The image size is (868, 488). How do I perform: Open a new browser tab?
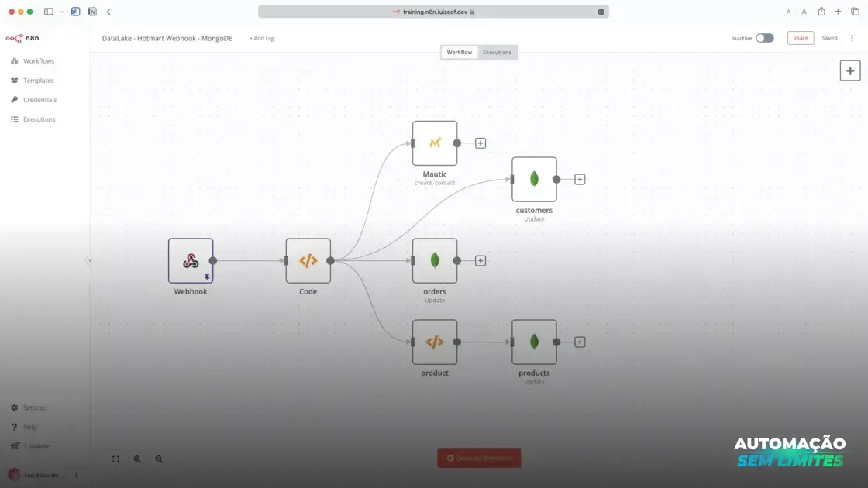pyautogui.click(x=838, y=12)
